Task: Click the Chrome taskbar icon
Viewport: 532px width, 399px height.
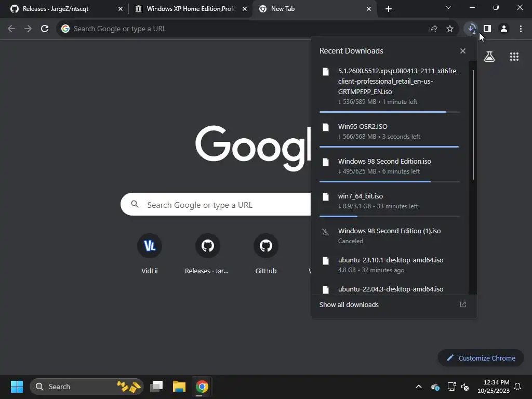Action: [x=202, y=387]
